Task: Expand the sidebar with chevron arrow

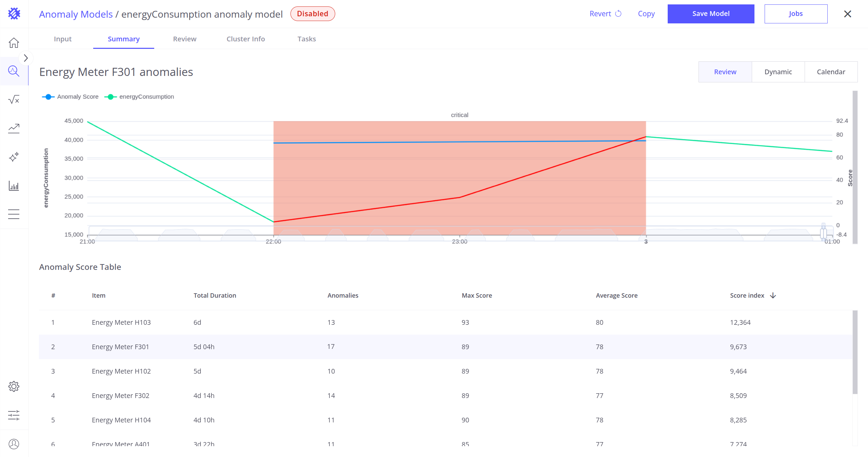Action: pos(26,58)
